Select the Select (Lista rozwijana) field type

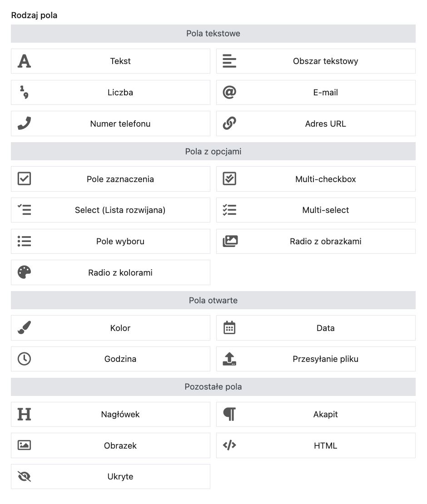(120, 210)
